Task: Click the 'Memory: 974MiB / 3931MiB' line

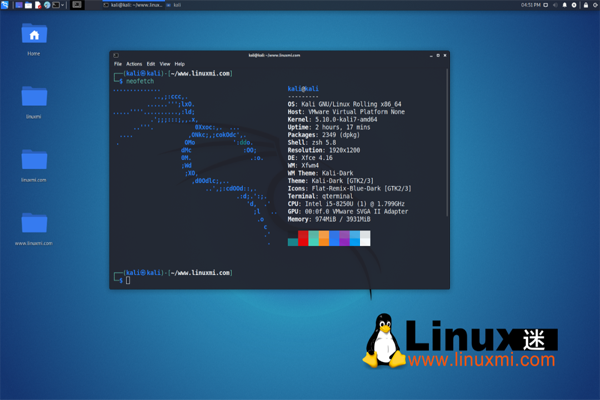Action: pos(329,219)
